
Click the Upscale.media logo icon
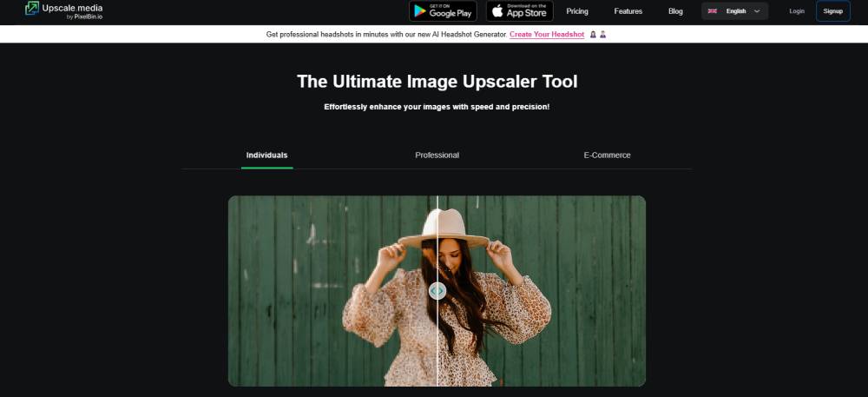click(32, 9)
